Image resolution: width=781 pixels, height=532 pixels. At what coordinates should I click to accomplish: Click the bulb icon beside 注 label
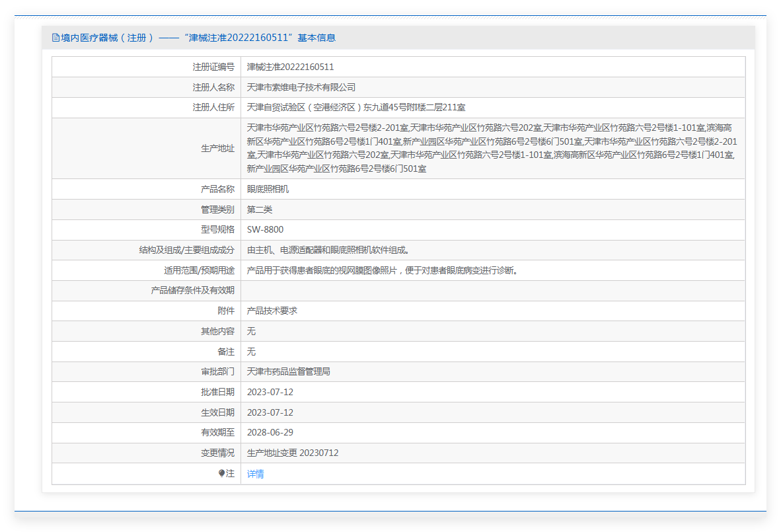tap(221, 473)
